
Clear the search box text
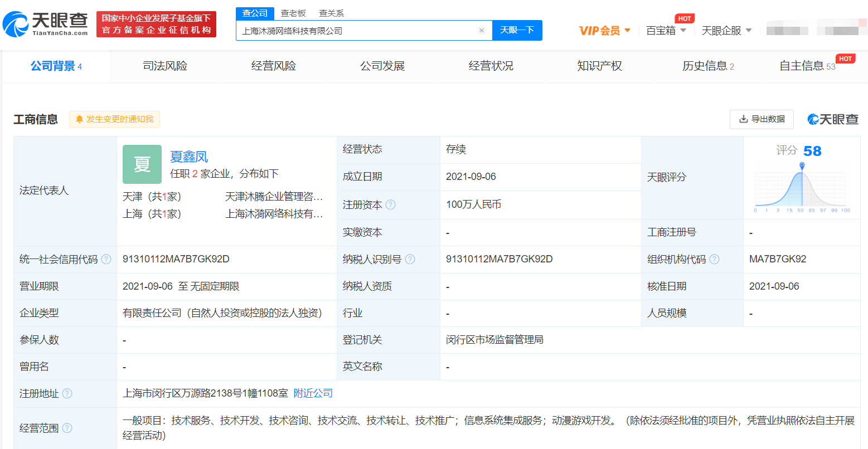482,31
